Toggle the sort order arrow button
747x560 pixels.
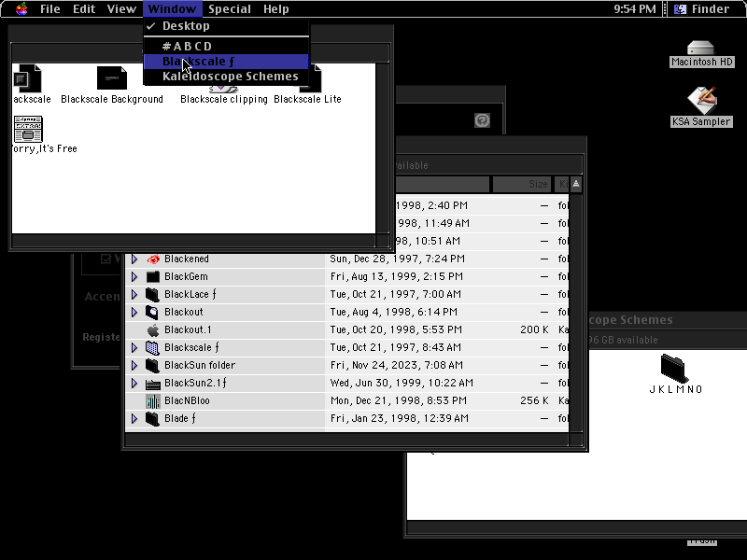[x=576, y=184]
